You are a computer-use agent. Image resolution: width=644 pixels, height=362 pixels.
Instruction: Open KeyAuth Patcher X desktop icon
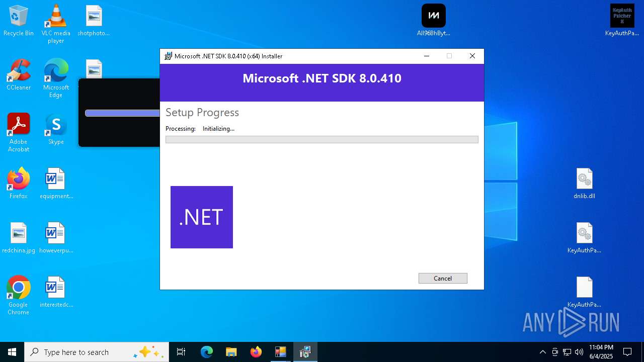[622, 21]
